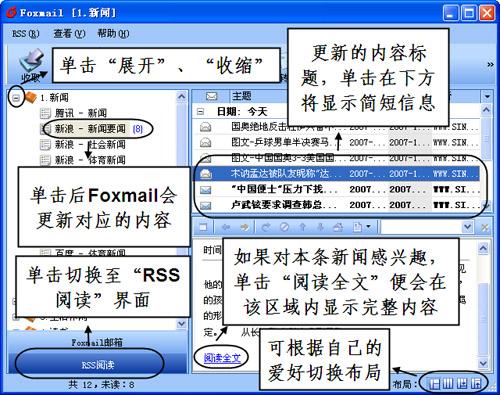Screen dimensions: 500x395
Task: Click the feed tree scrollbar up arrow
Action: point(181,97)
